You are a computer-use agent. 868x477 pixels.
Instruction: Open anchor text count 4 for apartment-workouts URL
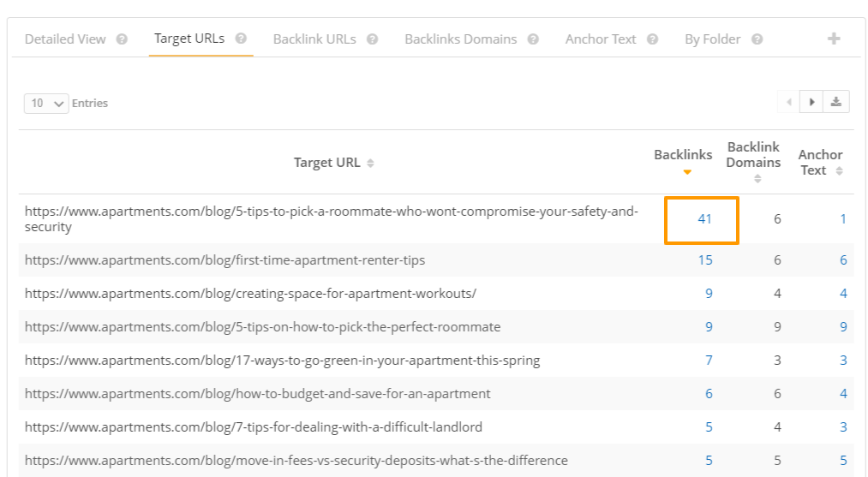coord(843,293)
